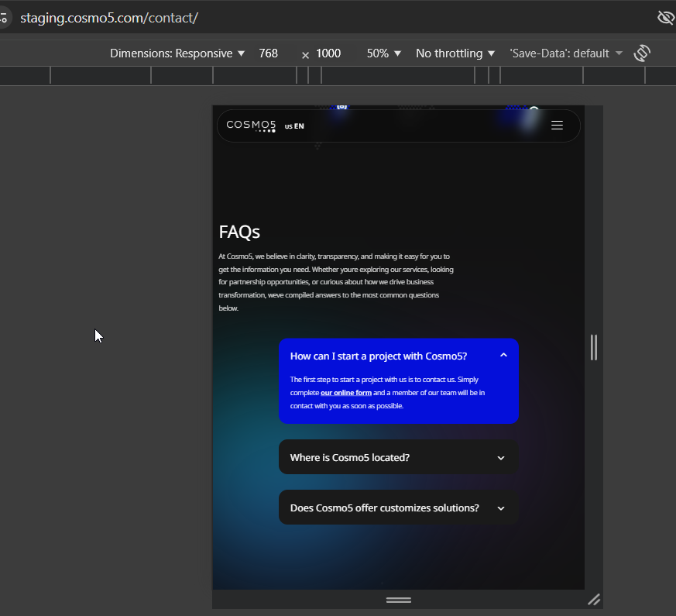Click the hidden-eye icon in address bar
676x616 pixels.
pyautogui.click(x=666, y=18)
